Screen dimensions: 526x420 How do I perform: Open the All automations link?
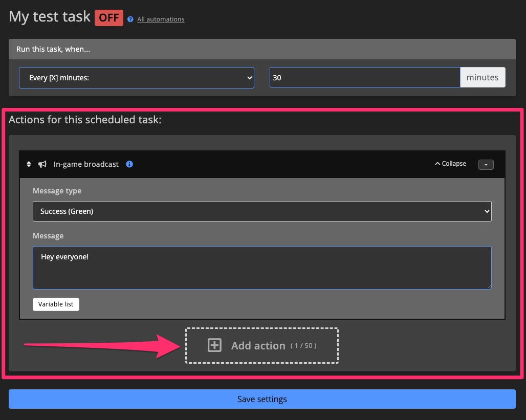click(161, 19)
